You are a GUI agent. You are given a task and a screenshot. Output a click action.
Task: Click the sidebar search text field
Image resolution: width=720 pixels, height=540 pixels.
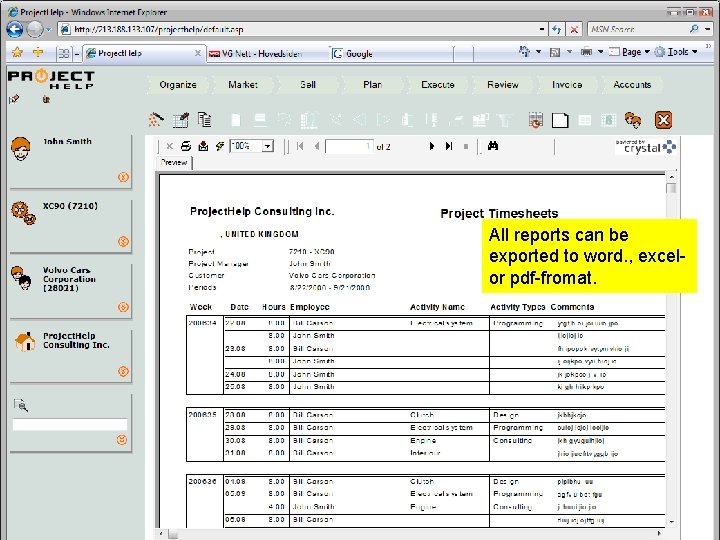pos(70,424)
